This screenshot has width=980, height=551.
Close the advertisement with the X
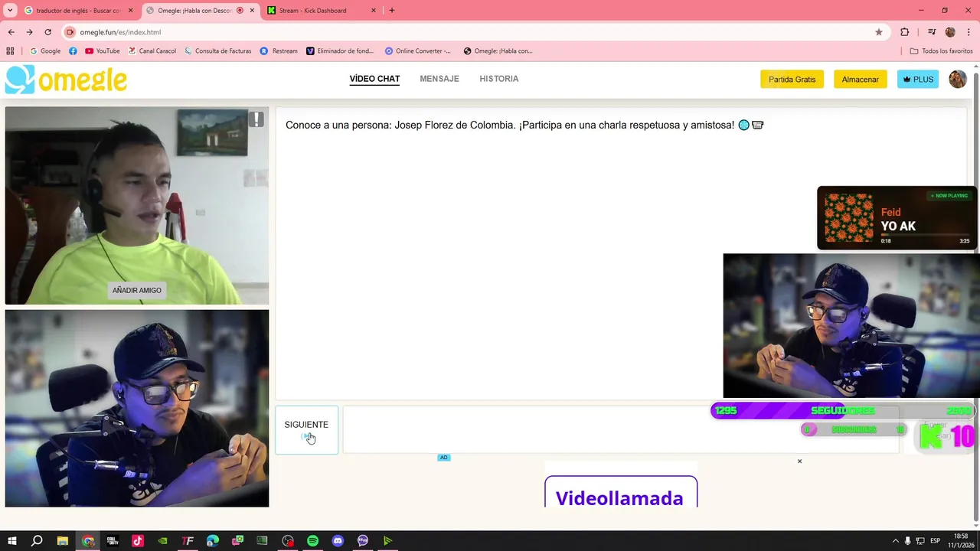click(799, 461)
